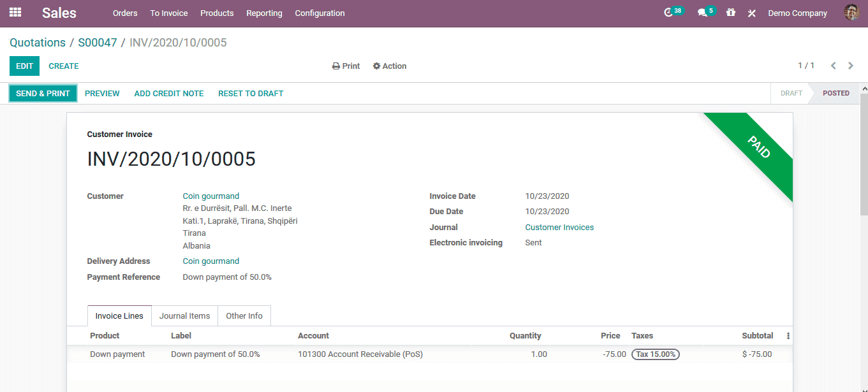Image resolution: width=868 pixels, height=392 pixels.
Task: Go back to Quotations breadcrumb
Action: [x=38, y=43]
